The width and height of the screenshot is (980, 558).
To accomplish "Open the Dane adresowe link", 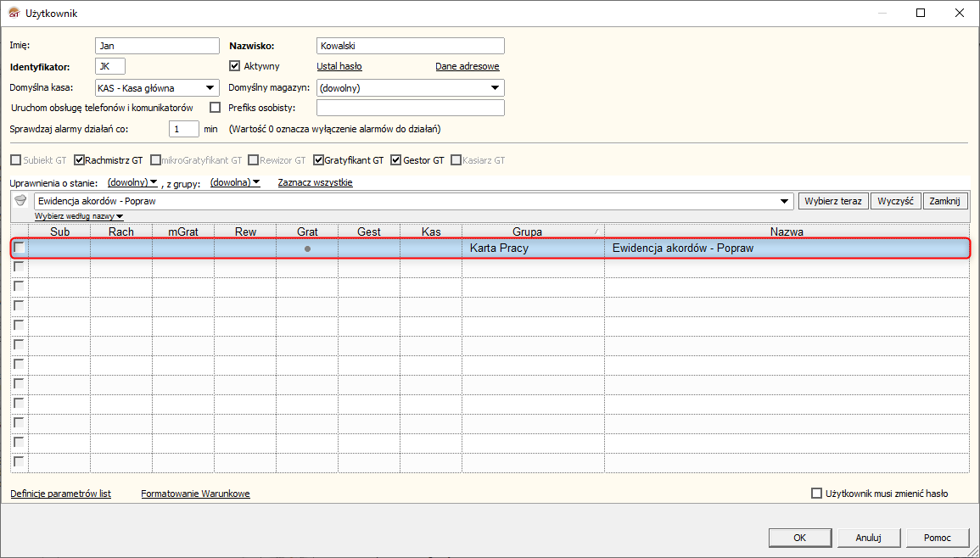I will tap(468, 66).
